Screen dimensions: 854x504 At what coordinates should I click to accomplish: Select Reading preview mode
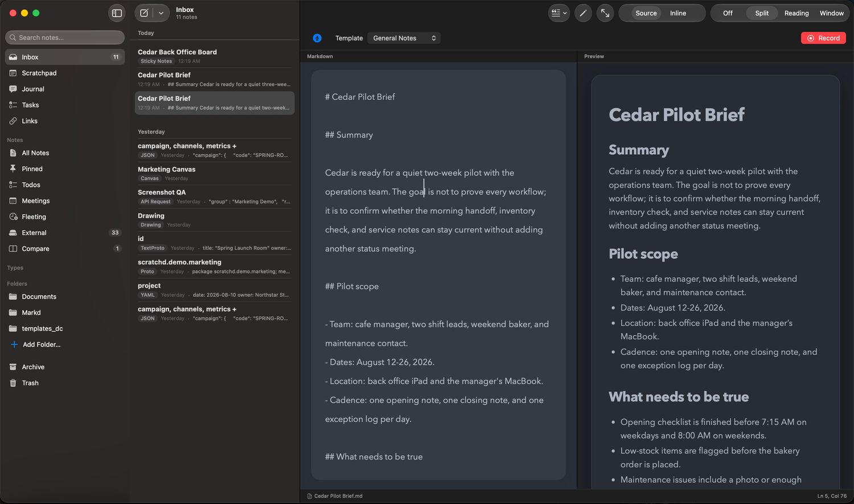(x=796, y=13)
